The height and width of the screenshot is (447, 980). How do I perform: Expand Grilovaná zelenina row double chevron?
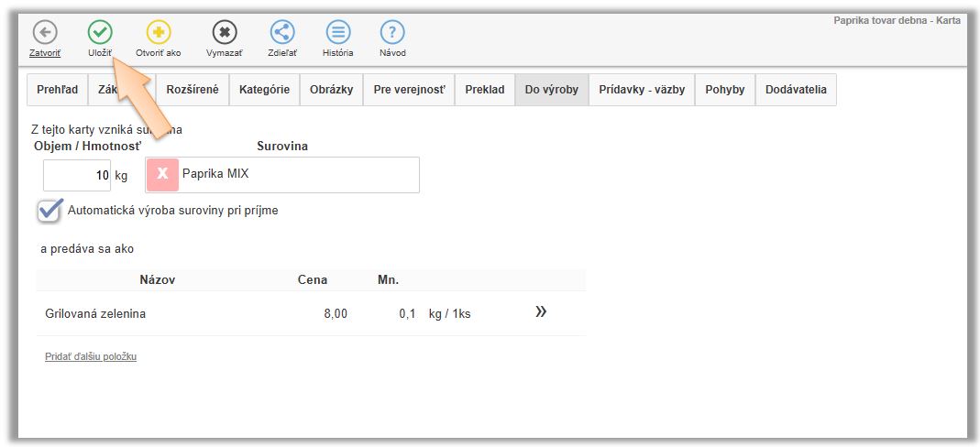541,312
